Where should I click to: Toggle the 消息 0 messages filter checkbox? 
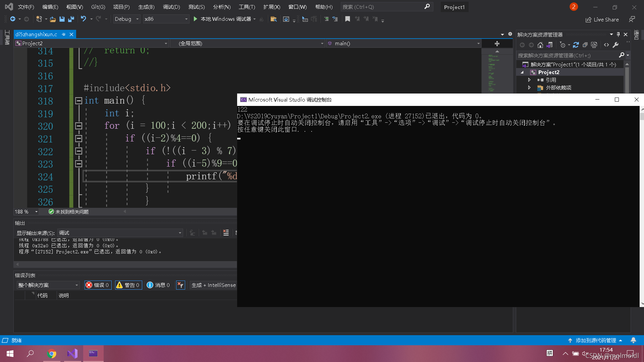click(x=158, y=285)
